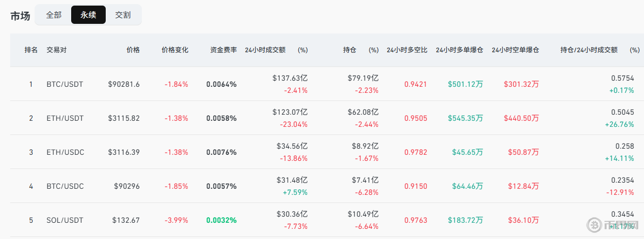Open the BTC/USDC trading pair
This screenshot has height=239, width=644.
(65, 186)
